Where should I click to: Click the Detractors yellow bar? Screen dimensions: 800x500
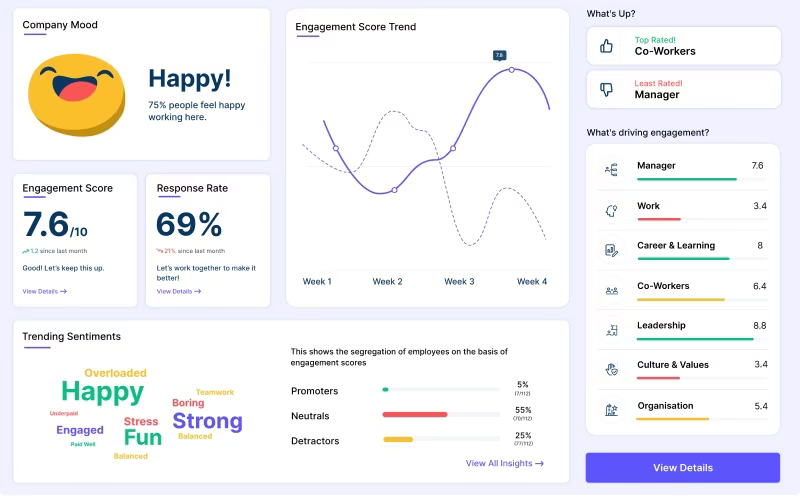398,439
